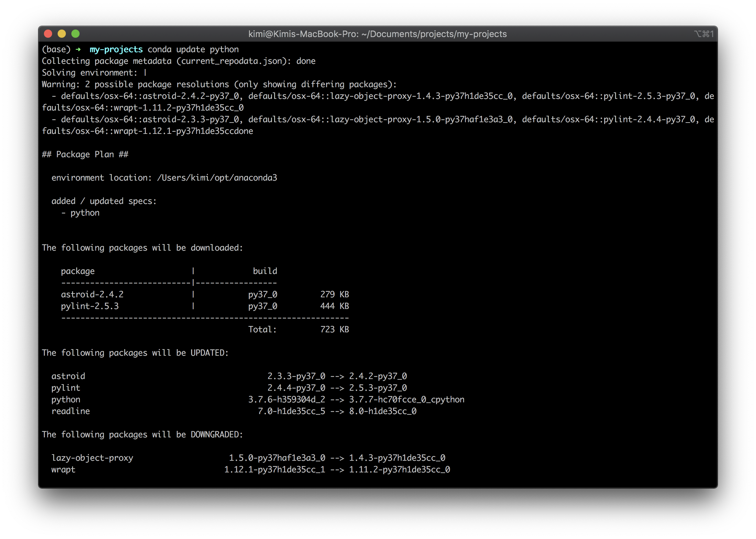This screenshot has width=756, height=539.
Task: Click the '279 KB' size value
Action: pyautogui.click(x=335, y=295)
